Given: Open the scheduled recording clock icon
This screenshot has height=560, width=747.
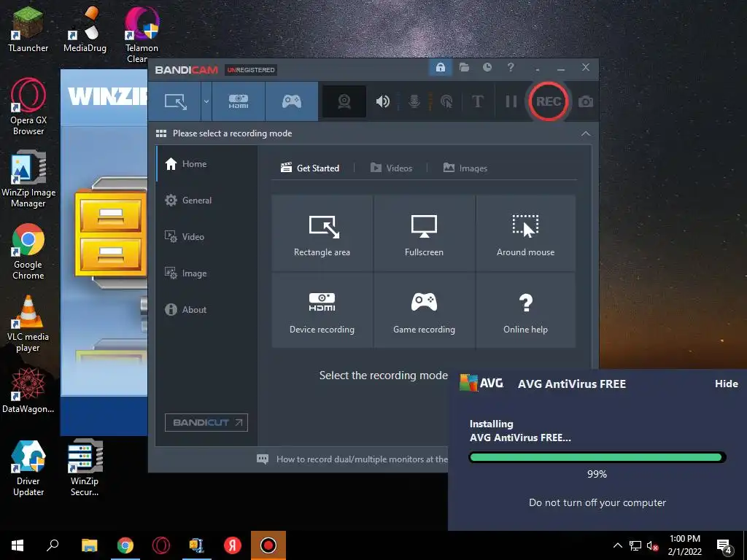Looking at the screenshot, I should coord(487,67).
